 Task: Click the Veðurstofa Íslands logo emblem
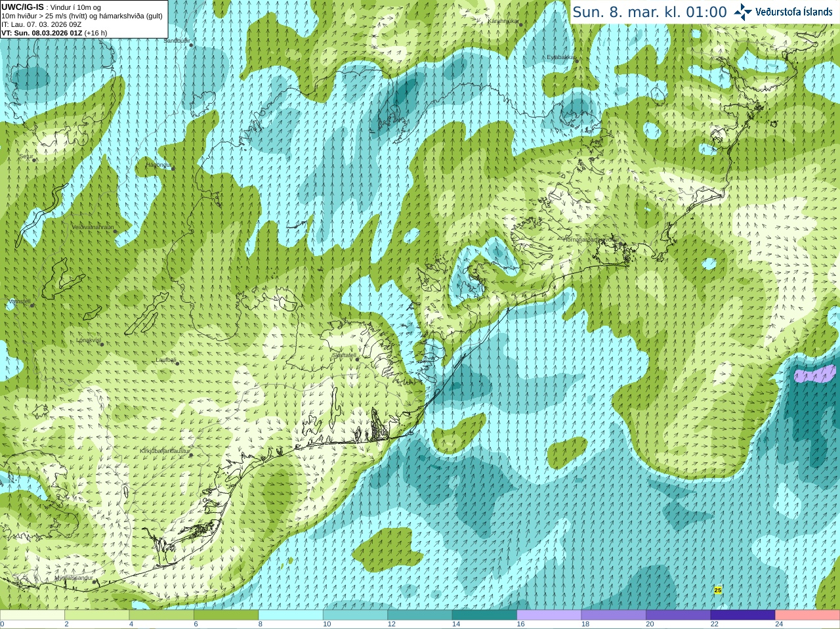point(743,12)
